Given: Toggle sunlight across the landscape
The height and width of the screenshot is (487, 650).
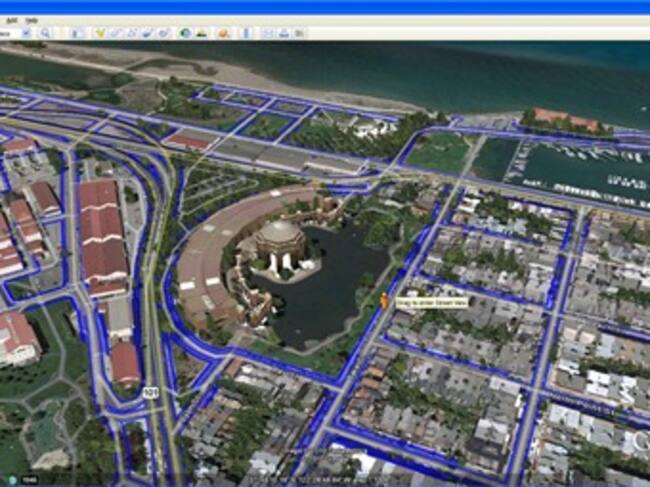Looking at the screenshot, I should tap(201, 33).
